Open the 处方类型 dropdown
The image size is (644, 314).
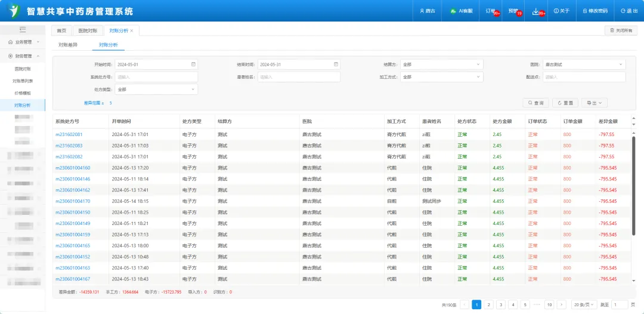point(156,90)
